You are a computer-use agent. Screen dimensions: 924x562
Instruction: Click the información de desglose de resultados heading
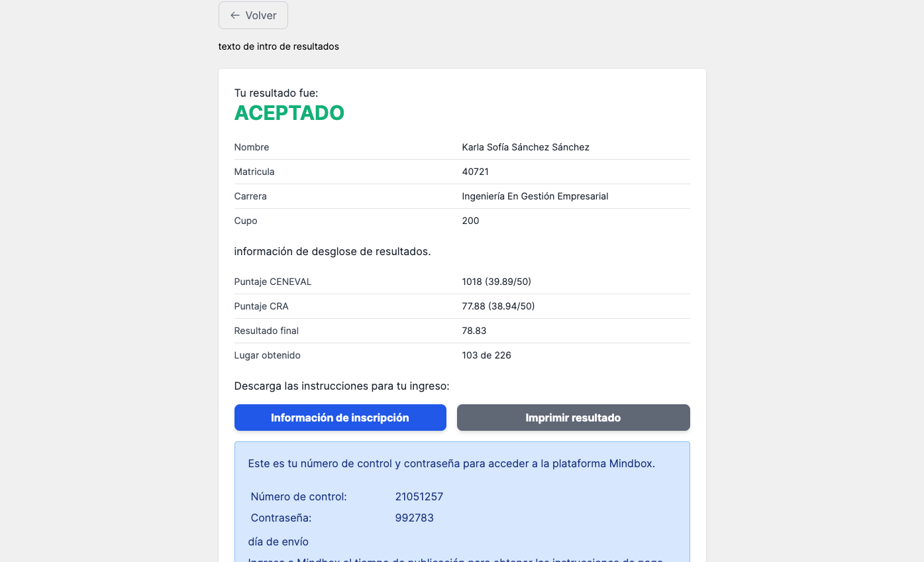[x=333, y=251]
